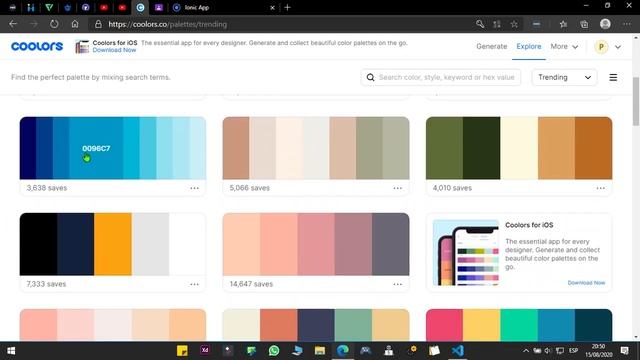Open options for the 4,010 saves palette
This screenshot has width=640, height=360.
(x=600, y=188)
